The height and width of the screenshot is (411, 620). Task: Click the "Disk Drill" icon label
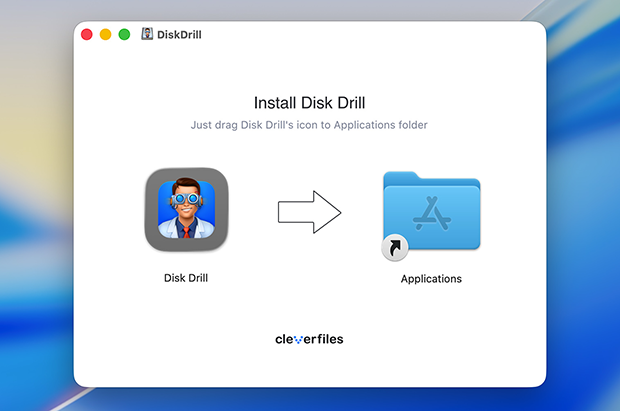pos(186,278)
